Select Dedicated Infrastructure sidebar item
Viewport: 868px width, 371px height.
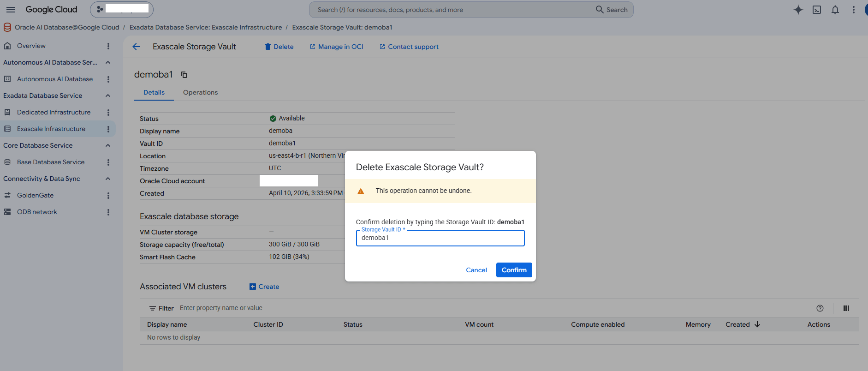[x=54, y=112]
